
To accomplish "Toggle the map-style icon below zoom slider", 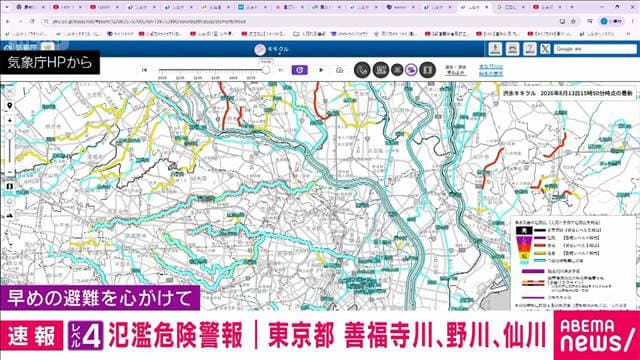I will point(10,187).
